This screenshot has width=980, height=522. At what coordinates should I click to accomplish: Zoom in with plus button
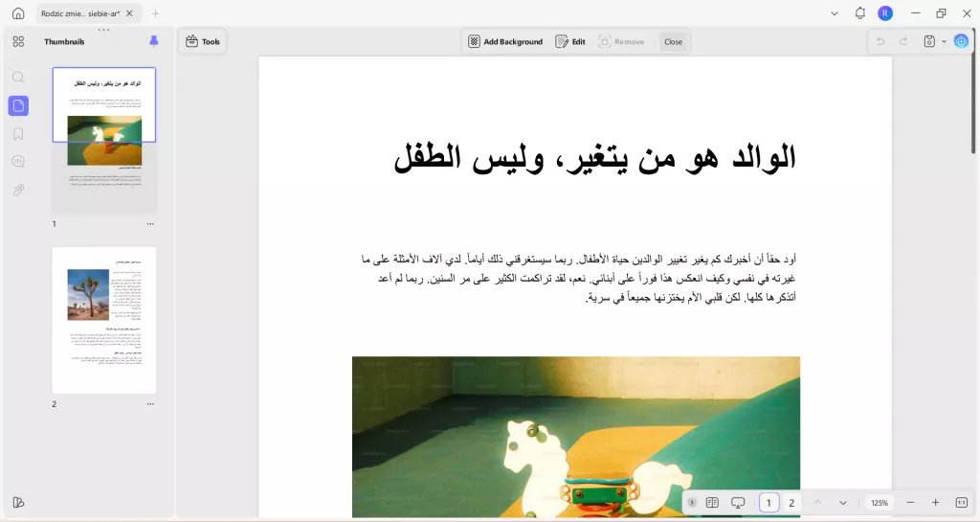point(936,503)
